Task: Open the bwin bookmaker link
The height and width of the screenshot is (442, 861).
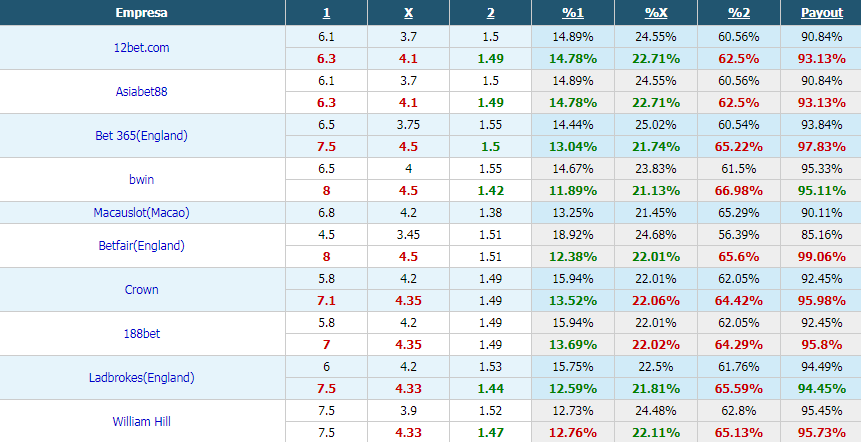Action: pyautogui.click(x=142, y=180)
